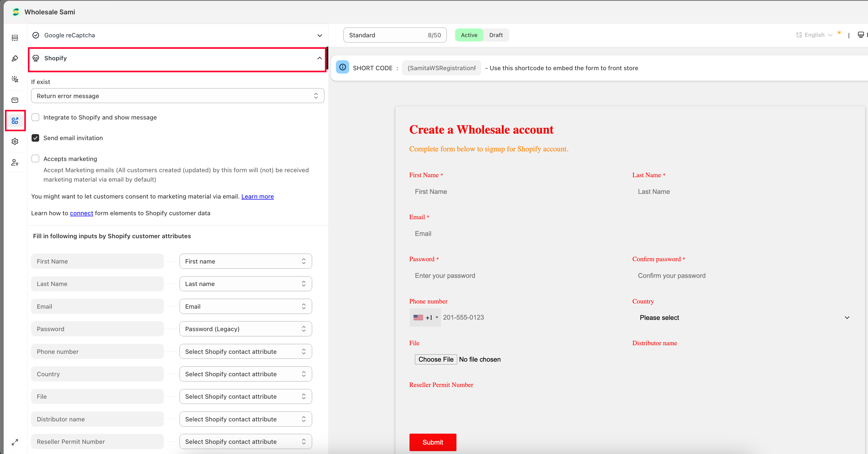This screenshot has height=454, width=868.
Task: Expand the Google reCaptcha section
Action: click(x=177, y=35)
